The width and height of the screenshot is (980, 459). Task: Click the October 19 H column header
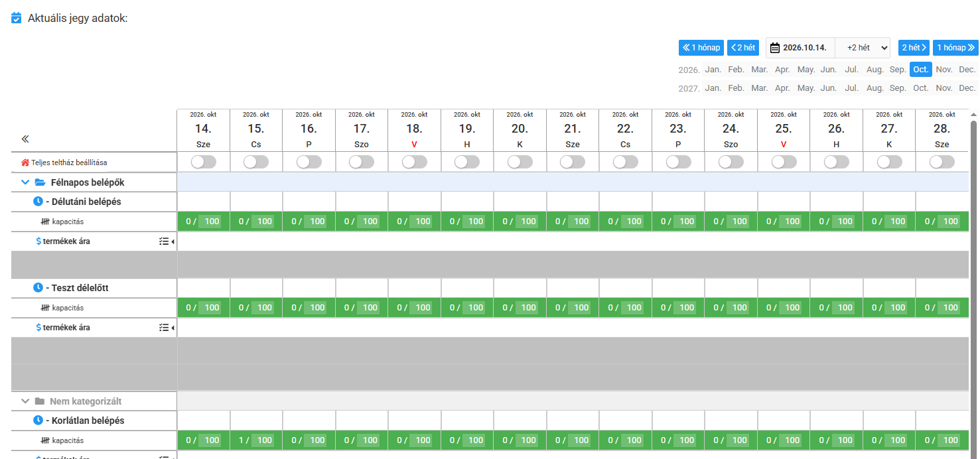(x=467, y=130)
